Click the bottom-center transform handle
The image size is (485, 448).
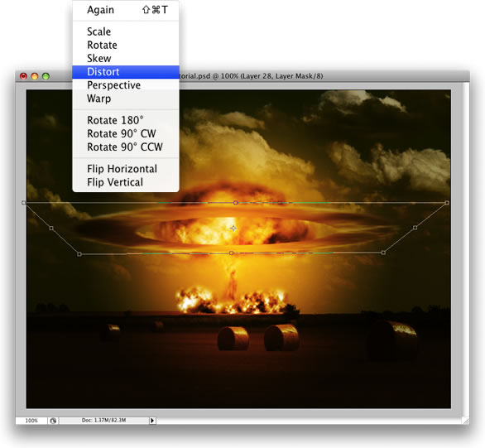232,253
